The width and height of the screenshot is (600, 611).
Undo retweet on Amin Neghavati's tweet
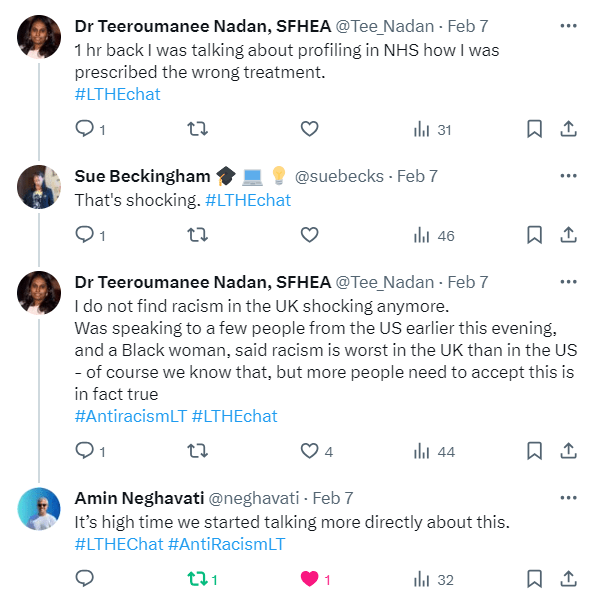[x=198, y=579]
